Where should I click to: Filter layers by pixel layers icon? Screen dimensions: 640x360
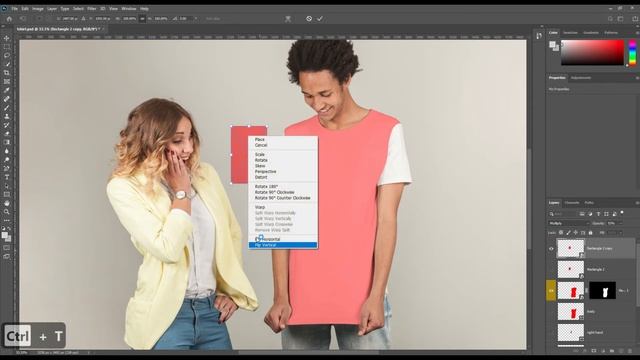(582, 214)
